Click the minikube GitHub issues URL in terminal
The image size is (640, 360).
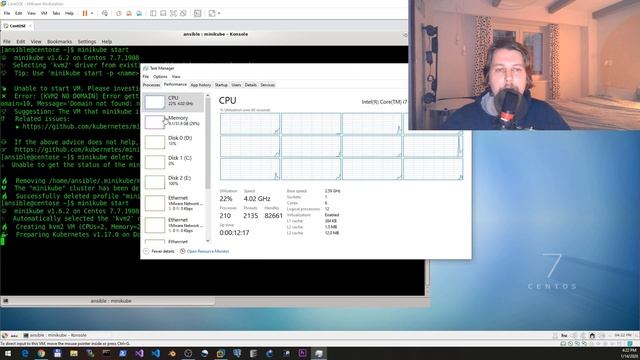coord(81,127)
